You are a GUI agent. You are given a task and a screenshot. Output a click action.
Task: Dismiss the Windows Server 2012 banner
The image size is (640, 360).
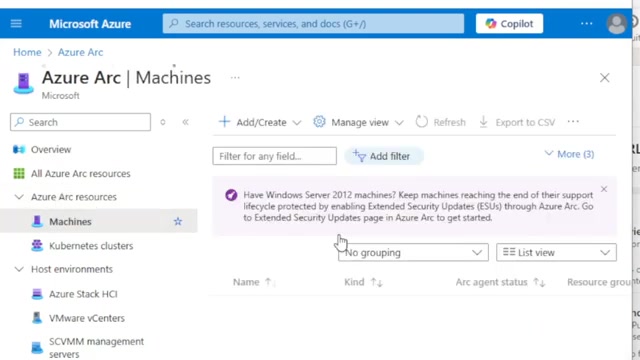(604, 189)
